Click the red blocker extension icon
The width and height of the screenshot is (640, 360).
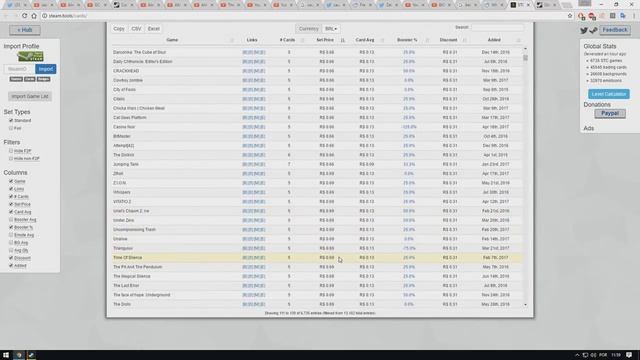(592, 16)
